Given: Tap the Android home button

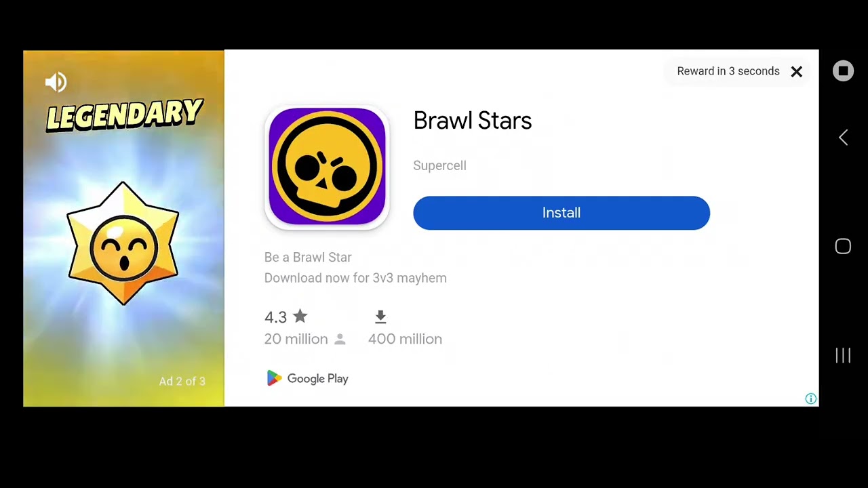Looking at the screenshot, I should (x=843, y=246).
